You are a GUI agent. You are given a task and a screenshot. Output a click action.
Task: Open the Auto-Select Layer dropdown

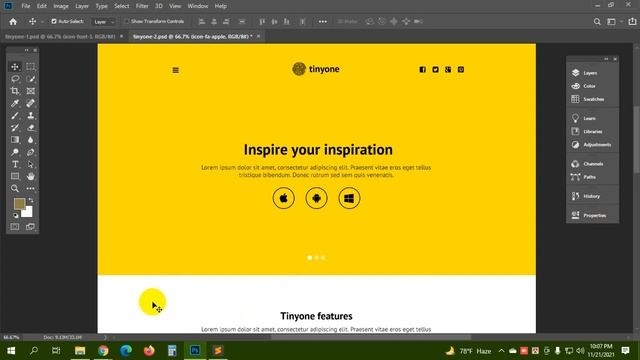pos(104,22)
